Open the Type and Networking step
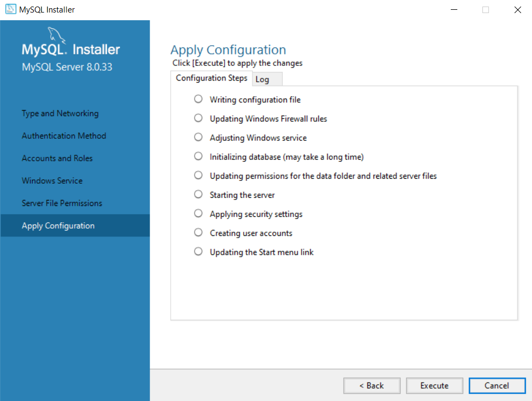532x401 pixels. (x=59, y=113)
